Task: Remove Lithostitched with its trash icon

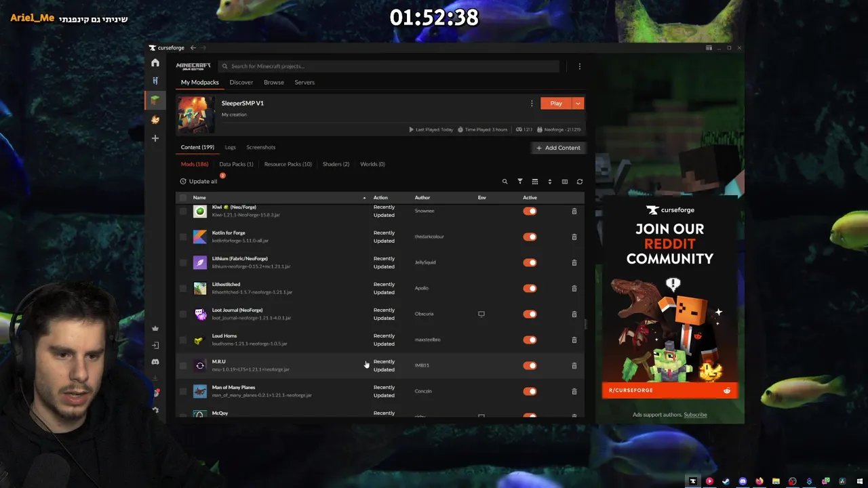Action: coord(574,289)
